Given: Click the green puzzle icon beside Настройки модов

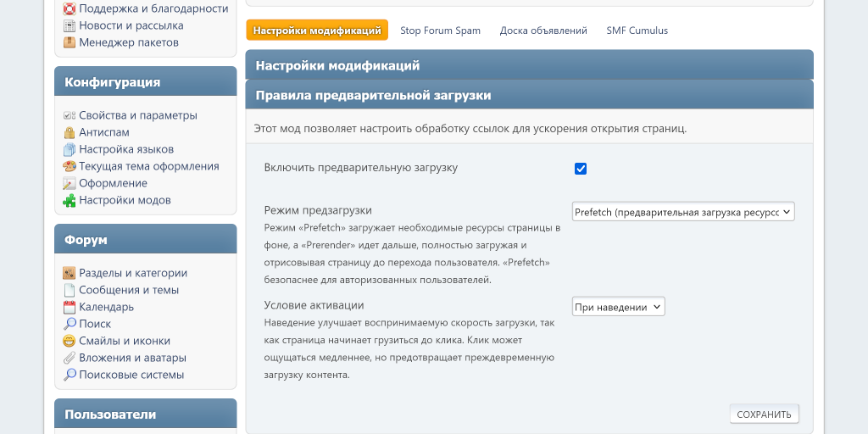Looking at the screenshot, I should (70, 200).
